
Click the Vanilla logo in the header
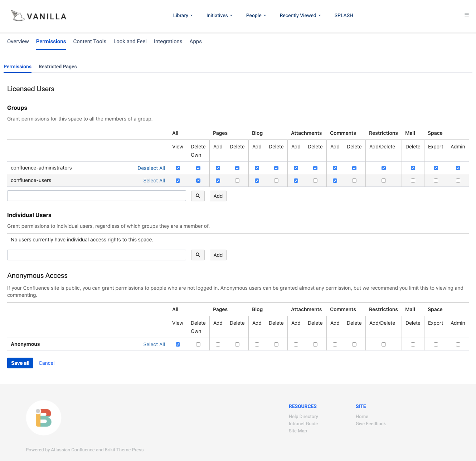click(x=39, y=16)
